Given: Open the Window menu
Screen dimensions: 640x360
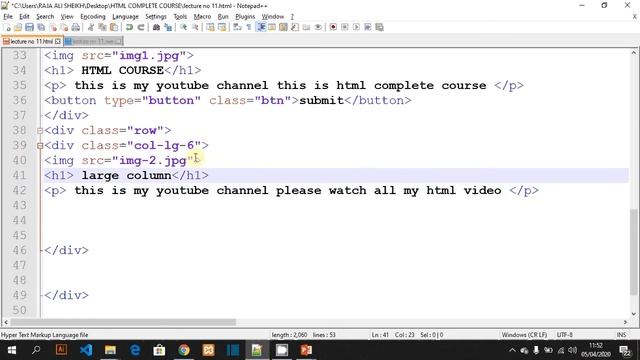Looking at the screenshot, I should point(273,16).
